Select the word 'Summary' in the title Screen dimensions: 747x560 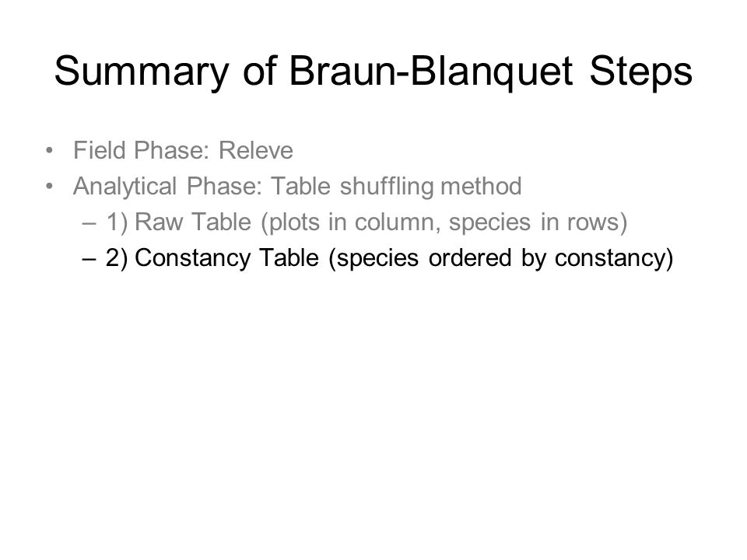(x=142, y=72)
